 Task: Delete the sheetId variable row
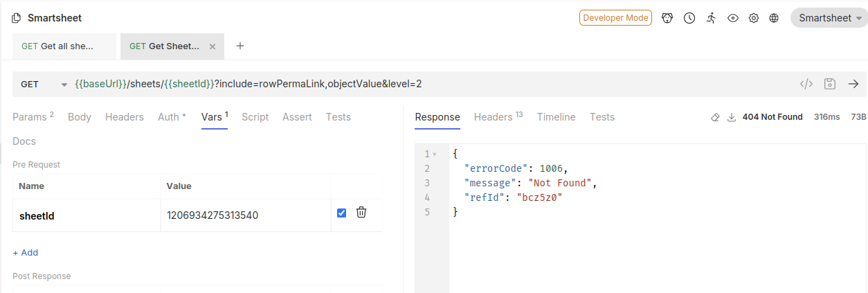point(361,213)
